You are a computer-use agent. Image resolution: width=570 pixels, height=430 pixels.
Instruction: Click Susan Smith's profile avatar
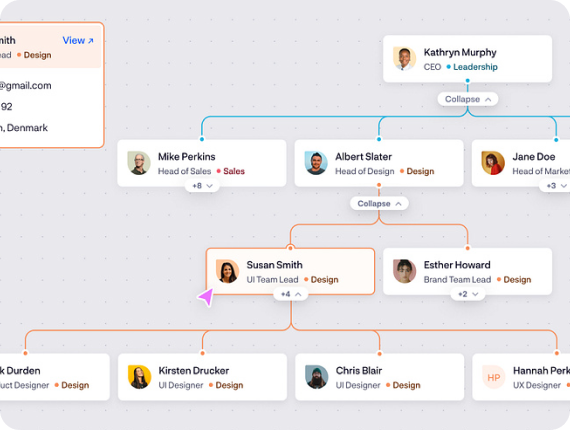227,271
